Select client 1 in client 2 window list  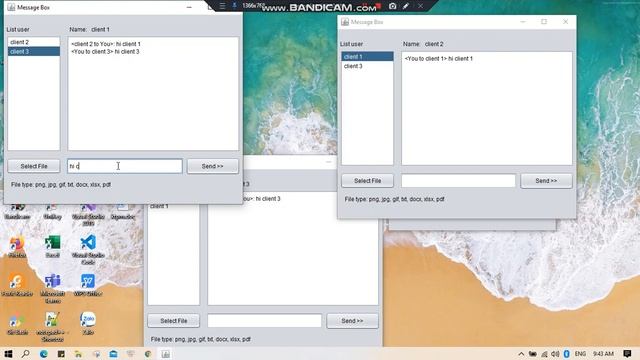click(x=367, y=56)
